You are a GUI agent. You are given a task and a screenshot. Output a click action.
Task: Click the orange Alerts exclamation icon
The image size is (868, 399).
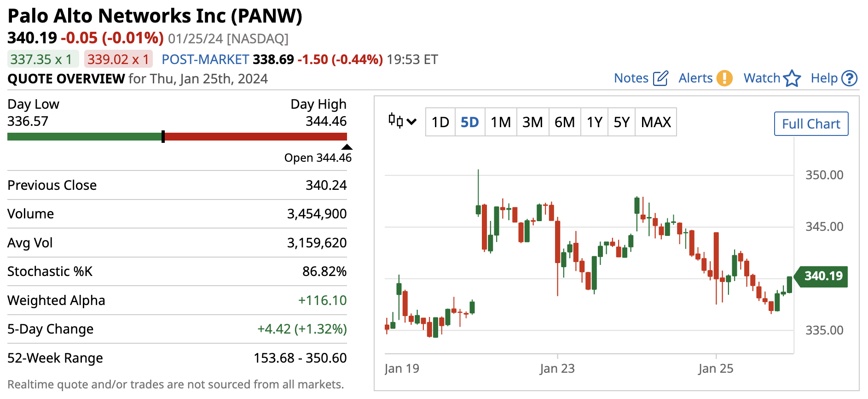[x=724, y=78]
